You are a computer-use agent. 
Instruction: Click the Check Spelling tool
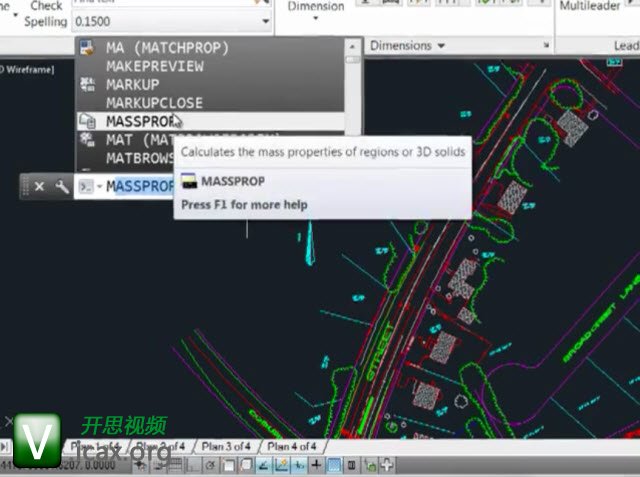45,13
